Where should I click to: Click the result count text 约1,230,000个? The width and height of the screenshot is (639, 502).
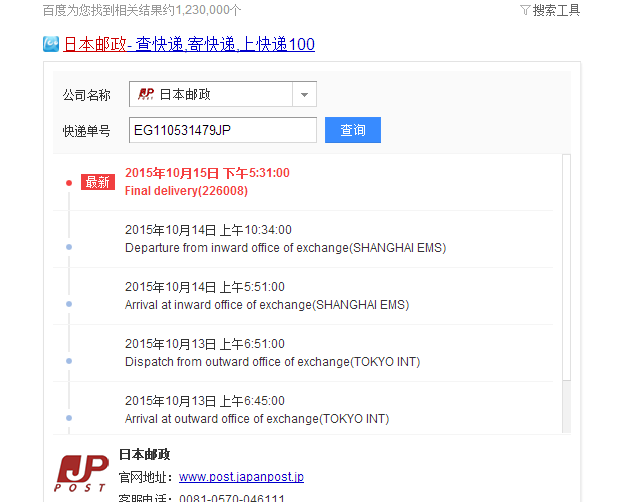203,10
